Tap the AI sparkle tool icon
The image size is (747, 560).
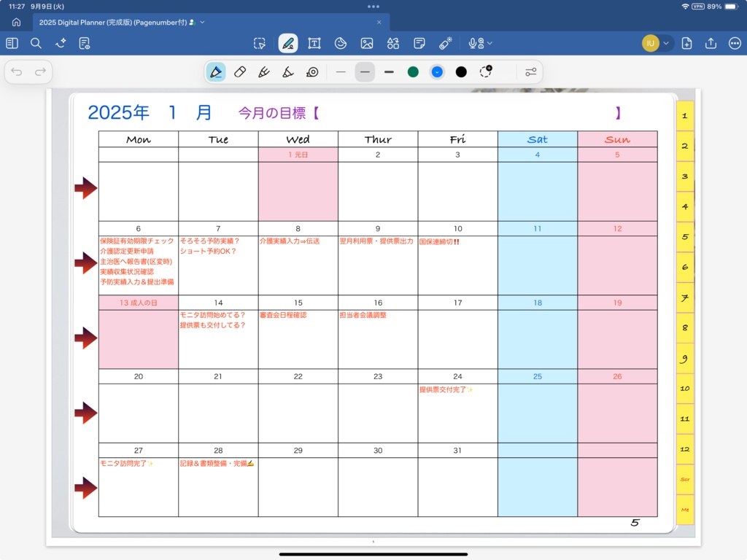click(x=61, y=43)
